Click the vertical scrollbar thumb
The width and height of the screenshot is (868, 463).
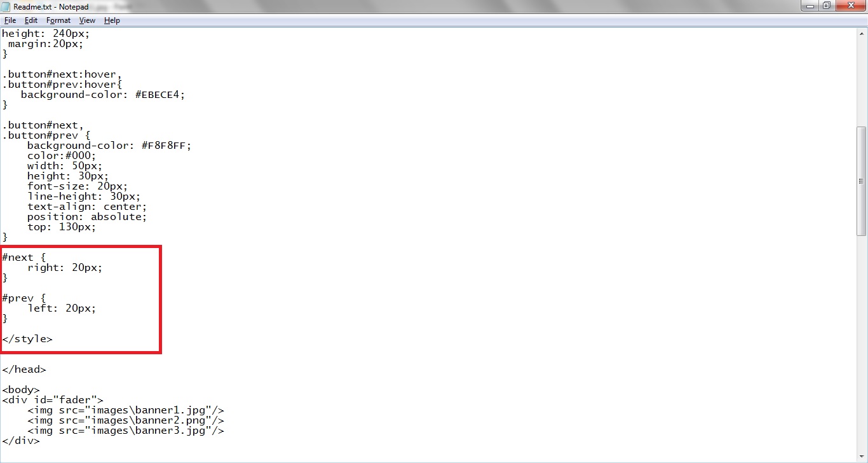pyautogui.click(x=862, y=181)
